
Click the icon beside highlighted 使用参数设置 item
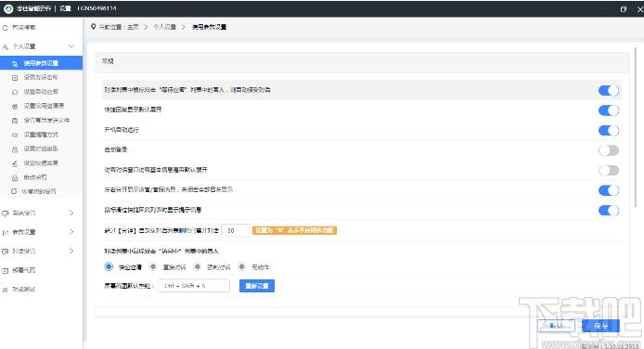[15, 63]
